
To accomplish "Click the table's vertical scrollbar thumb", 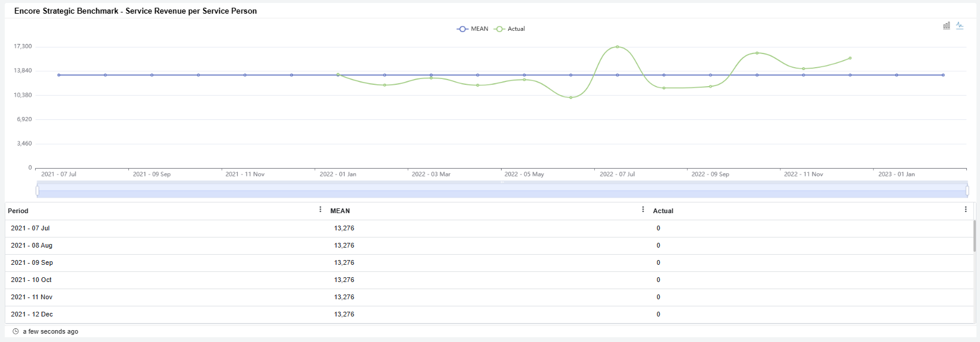I will [974, 236].
